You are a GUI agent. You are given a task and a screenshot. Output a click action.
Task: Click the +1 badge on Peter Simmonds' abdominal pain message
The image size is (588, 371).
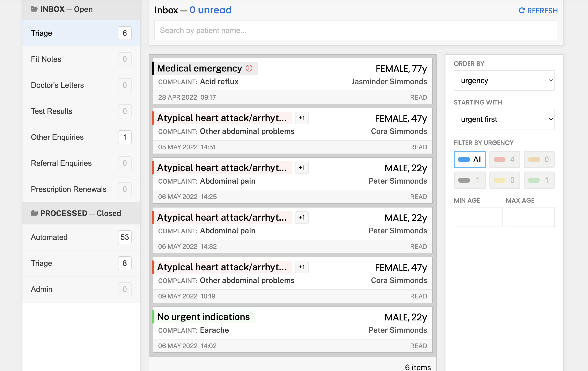point(302,168)
